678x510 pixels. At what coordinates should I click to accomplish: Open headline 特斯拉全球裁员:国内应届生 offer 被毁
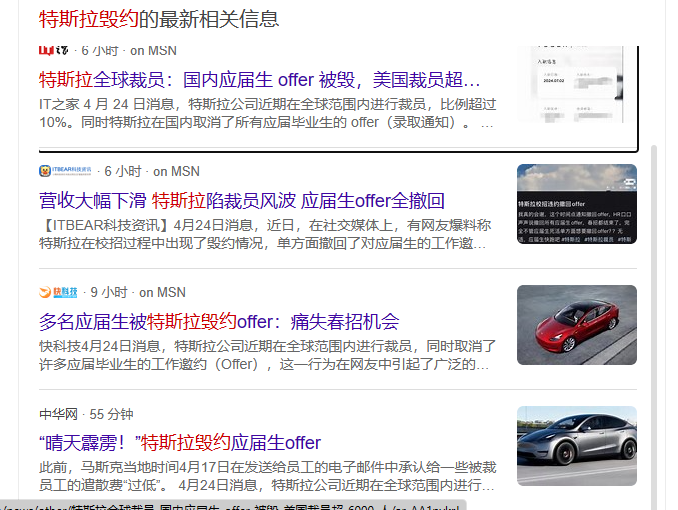[259, 80]
